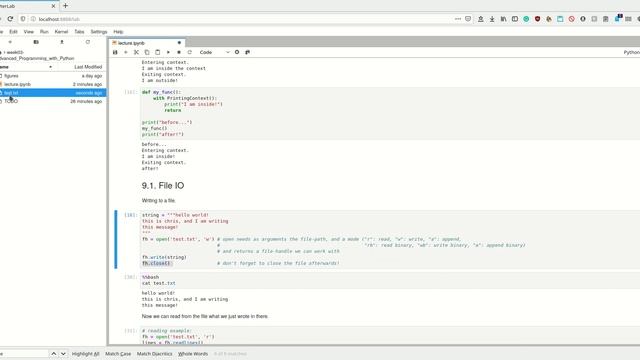
Task: Create new launcher in file browser
Action: tap(10, 42)
